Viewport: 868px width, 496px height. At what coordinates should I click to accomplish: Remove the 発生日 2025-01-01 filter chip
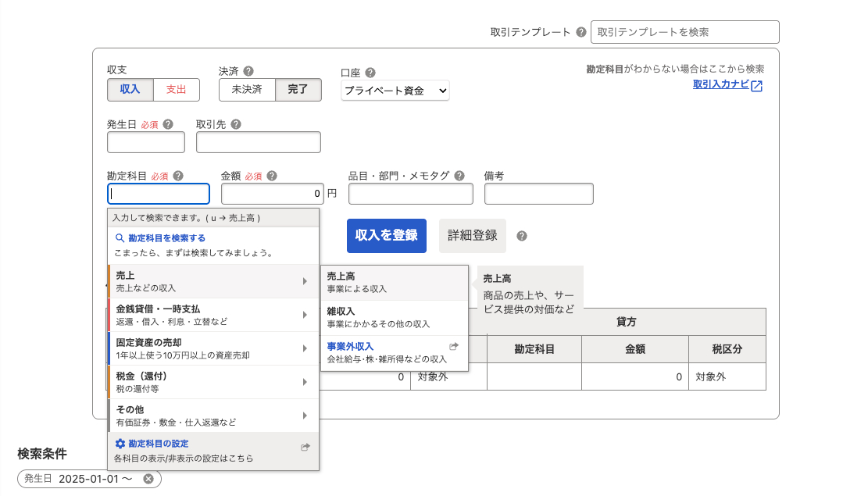(x=148, y=479)
